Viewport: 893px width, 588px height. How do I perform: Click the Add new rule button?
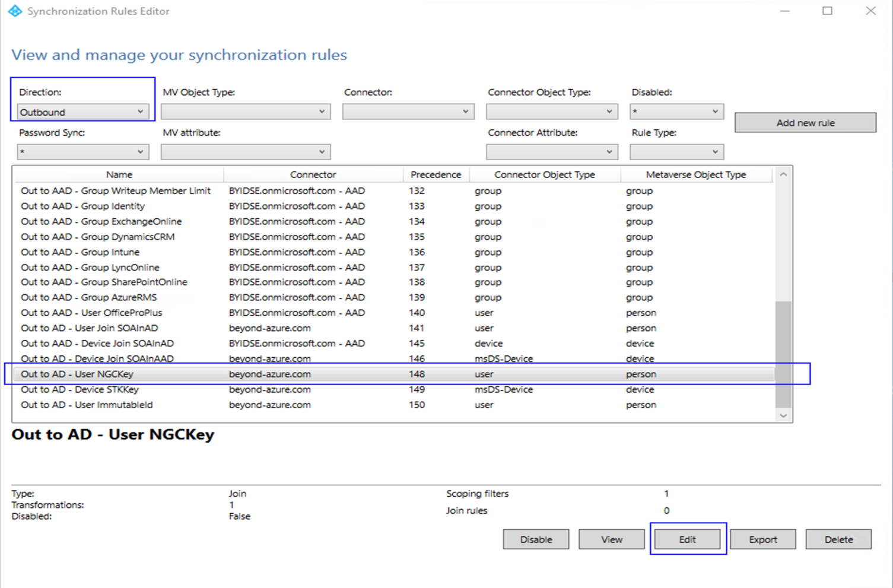(x=805, y=122)
